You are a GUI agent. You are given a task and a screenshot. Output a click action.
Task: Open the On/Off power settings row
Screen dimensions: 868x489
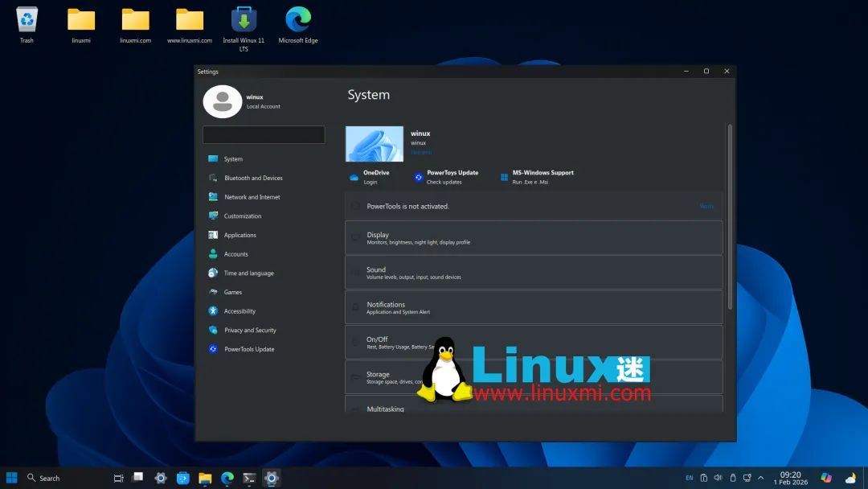(x=534, y=343)
